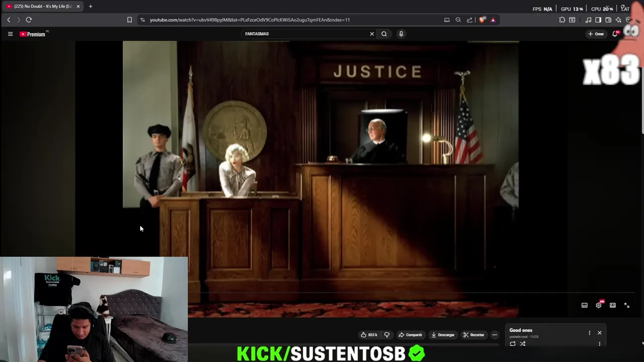Open a new browser tab with plus
The width and height of the screenshot is (644, 362).
(91, 6)
